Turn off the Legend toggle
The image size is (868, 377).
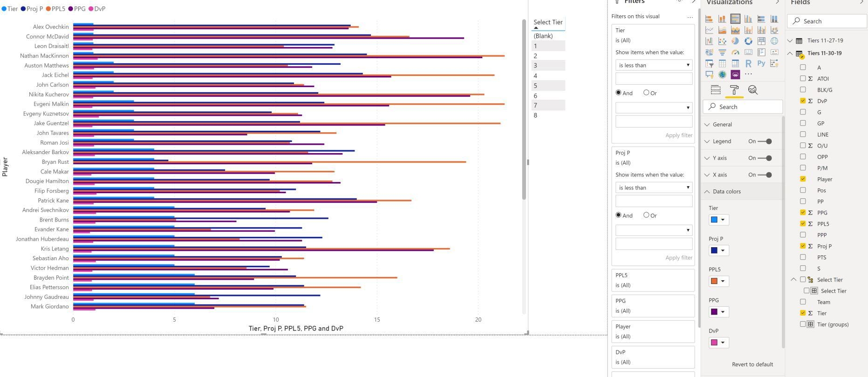pyautogui.click(x=765, y=141)
